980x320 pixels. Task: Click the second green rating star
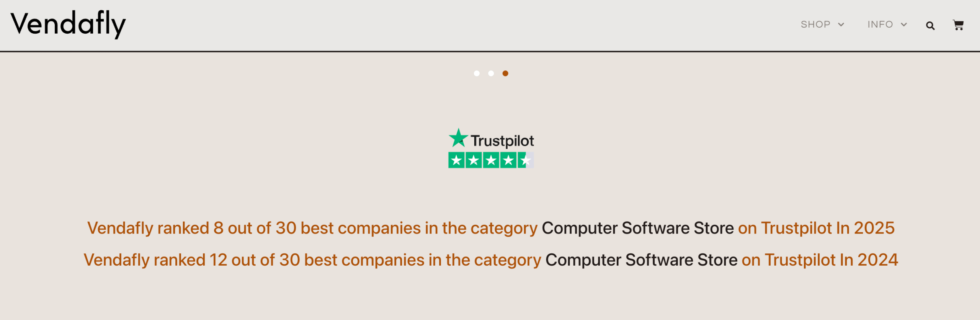point(474,160)
